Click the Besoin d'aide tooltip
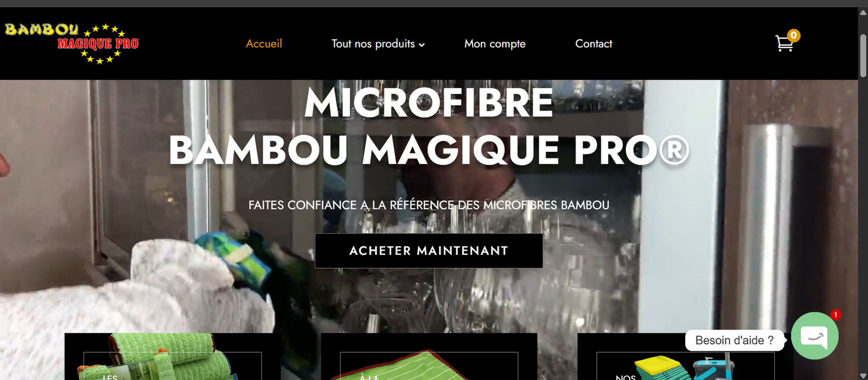Image resolution: width=868 pixels, height=380 pixels. 735,340
